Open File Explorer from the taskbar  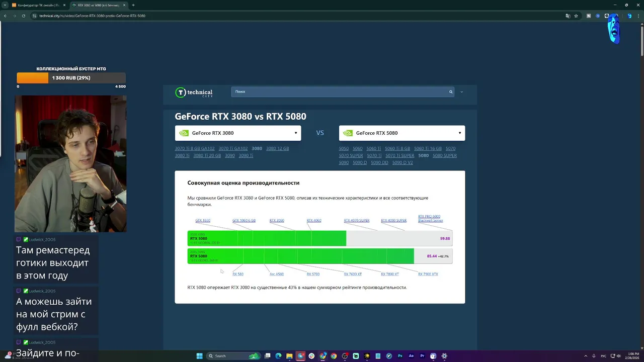tap(290, 356)
